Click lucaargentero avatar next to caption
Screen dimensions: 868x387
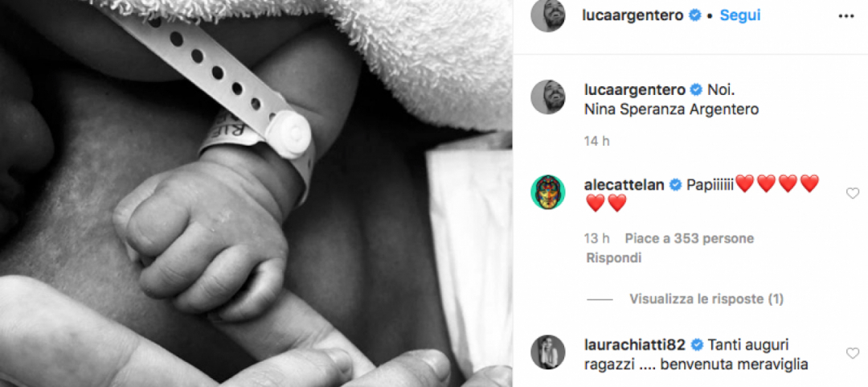click(547, 97)
